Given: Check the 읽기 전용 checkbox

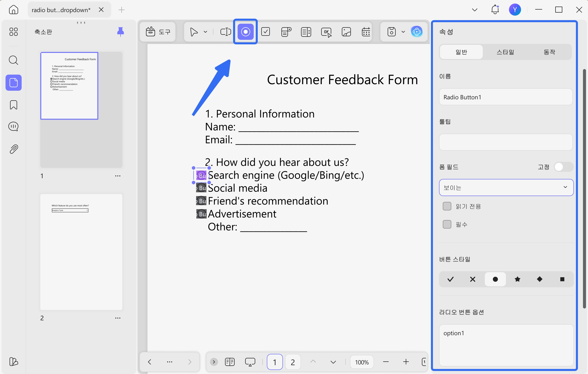Looking at the screenshot, I should point(447,206).
